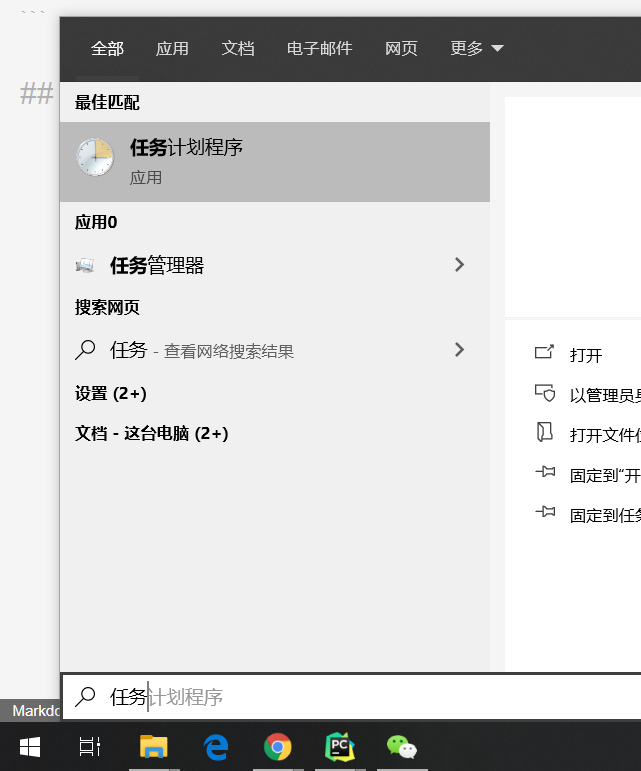Switch to the 文档 filter tab
This screenshot has height=771, width=641.
(x=238, y=49)
